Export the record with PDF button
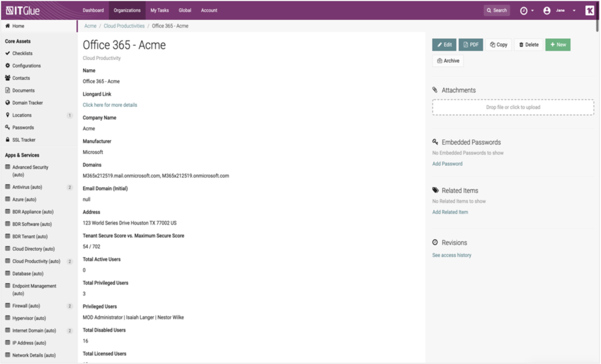The height and width of the screenshot is (364, 601). coord(471,45)
